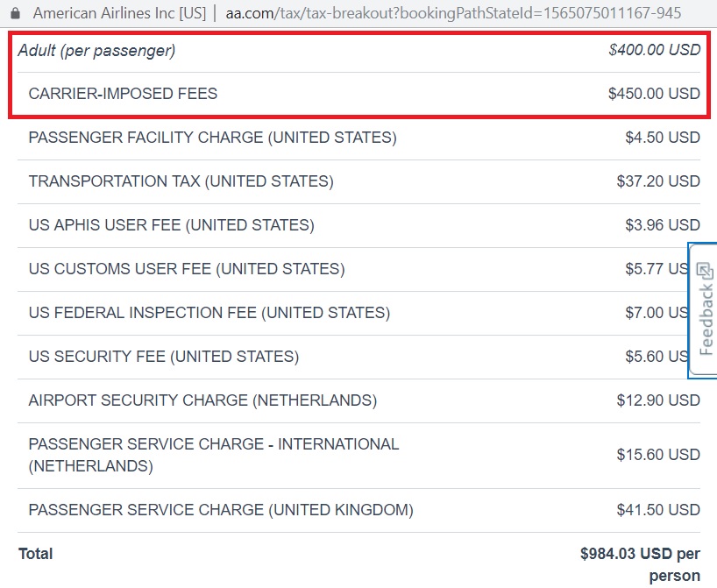Click the $400.00 USD adult fare amount
717x588 pixels.
click(x=654, y=50)
